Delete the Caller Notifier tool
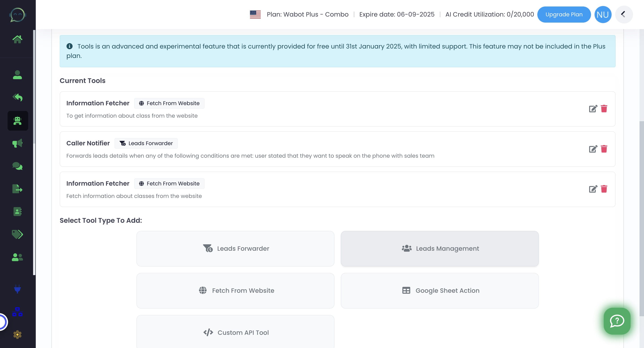 pos(604,149)
